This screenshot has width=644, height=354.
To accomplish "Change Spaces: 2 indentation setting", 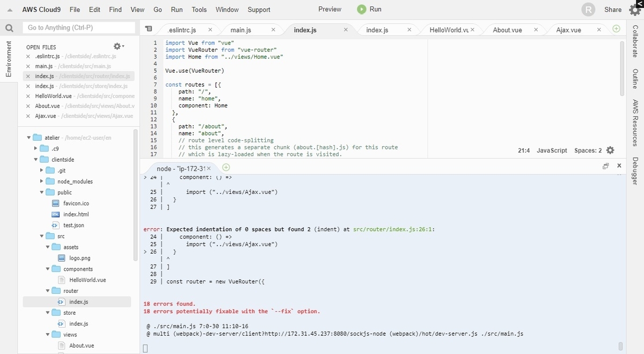I will pyautogui.click(x=588, y=150).
